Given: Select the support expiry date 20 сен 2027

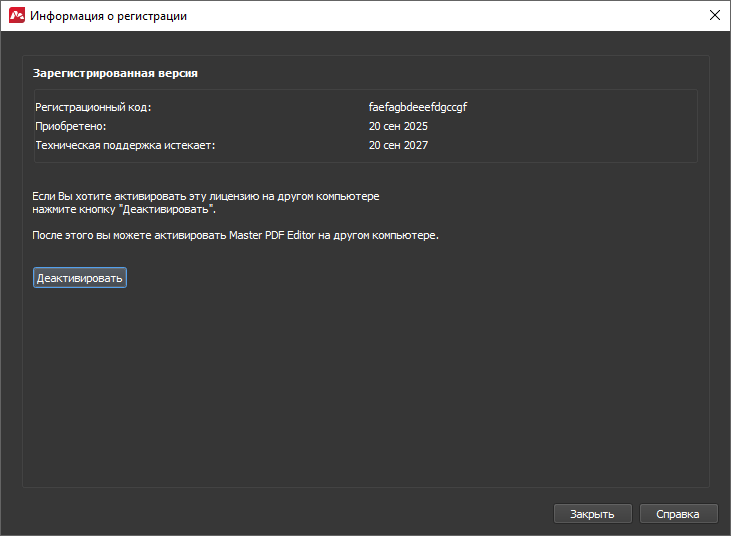Looking at the screenshot, I should 398,145.
